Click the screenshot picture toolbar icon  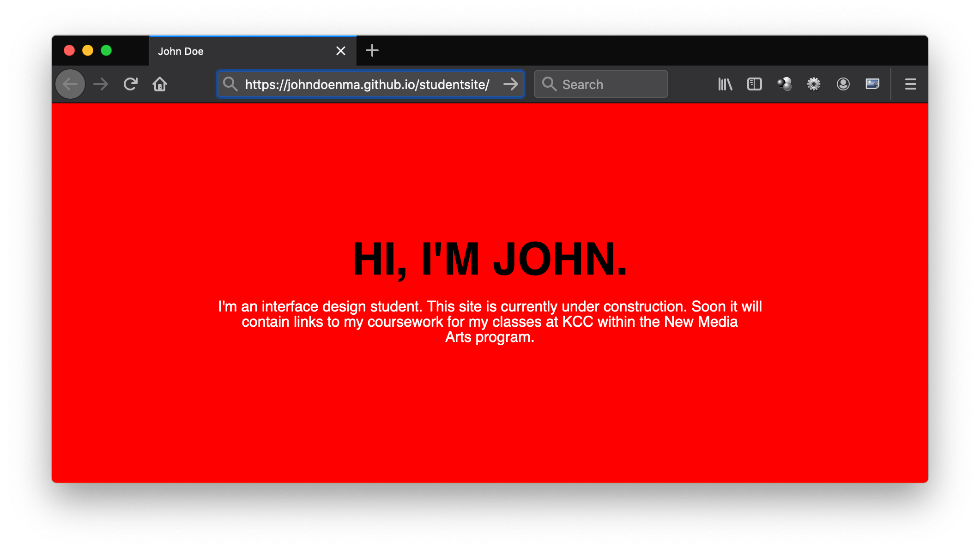point(872,84)
